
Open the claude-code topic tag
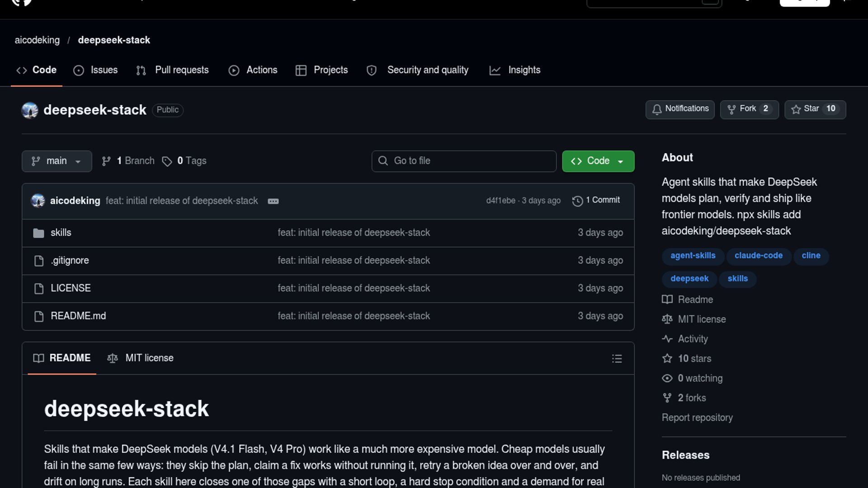[758, 256]
